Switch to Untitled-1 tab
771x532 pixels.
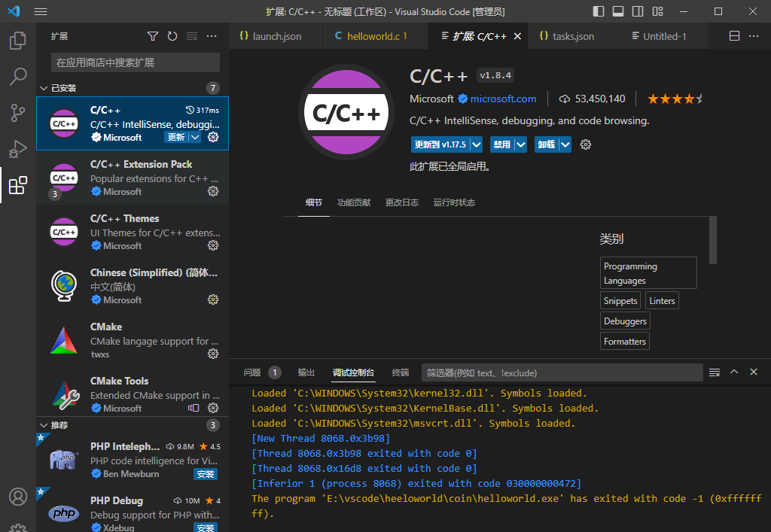pyautogui.click(x=663, y=36)
